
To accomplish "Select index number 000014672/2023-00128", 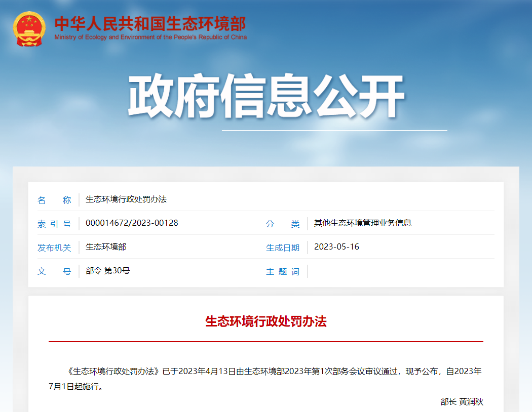I will tap(132, 223).
